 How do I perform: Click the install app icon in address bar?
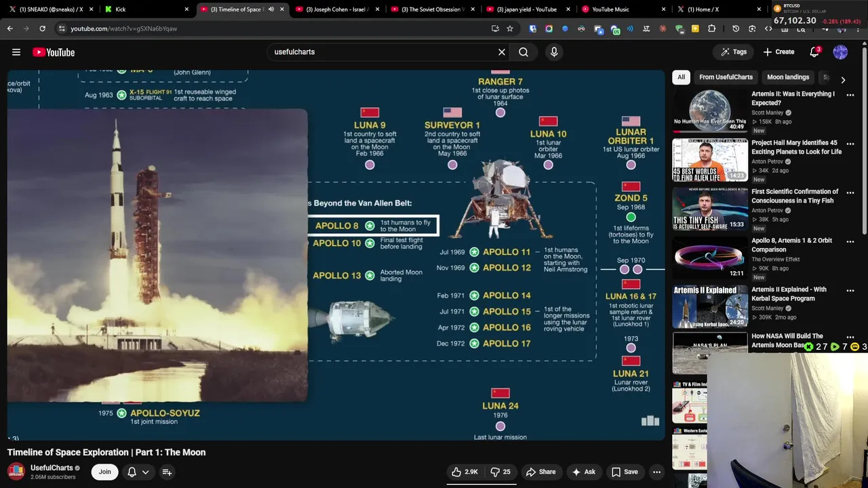point(495,28)
